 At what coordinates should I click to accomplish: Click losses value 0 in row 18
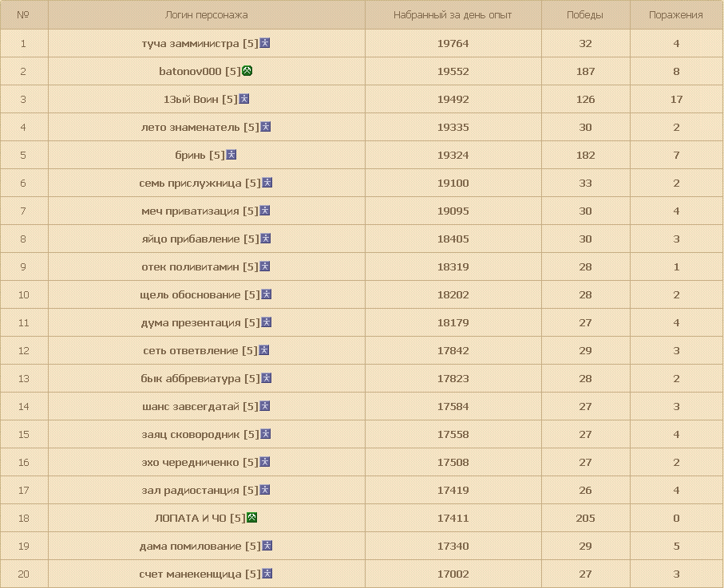click(676, 519)
